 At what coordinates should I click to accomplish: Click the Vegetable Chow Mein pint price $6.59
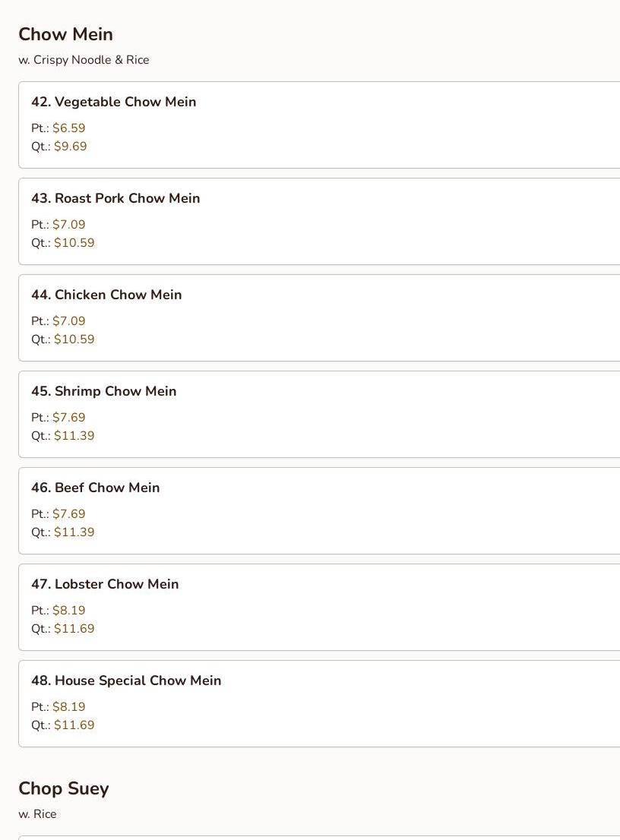click(x=68, y=128)
